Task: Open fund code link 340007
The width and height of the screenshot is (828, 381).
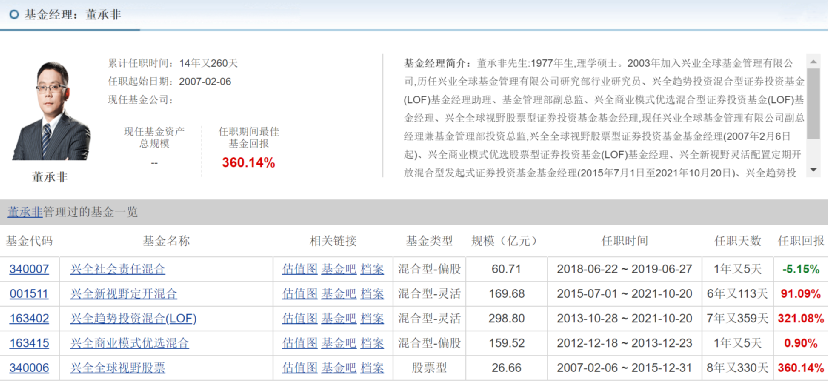Action: pyautogui.click(x=29, y=269)
